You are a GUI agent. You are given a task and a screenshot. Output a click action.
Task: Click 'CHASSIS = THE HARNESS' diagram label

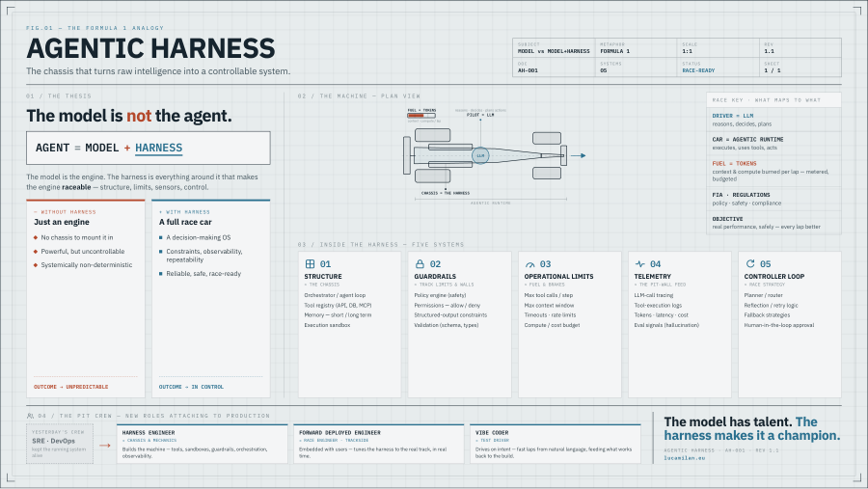(x=445, y=193)
